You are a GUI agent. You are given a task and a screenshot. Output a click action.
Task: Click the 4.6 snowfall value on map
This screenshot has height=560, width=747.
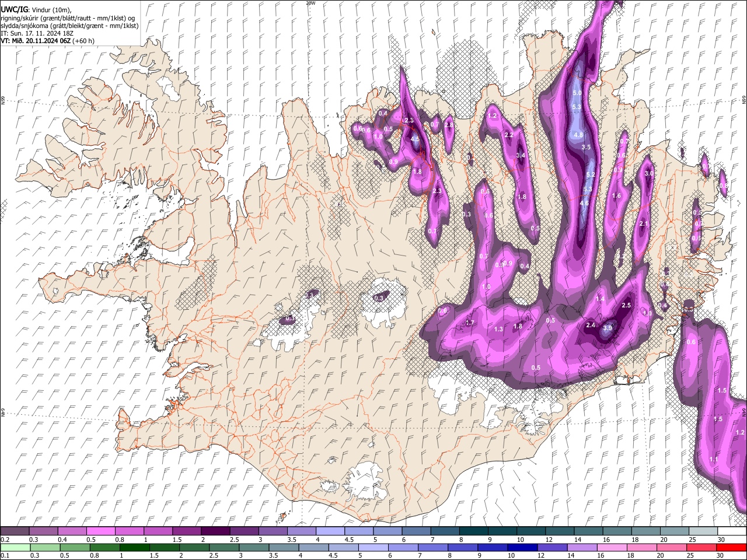(584, 203)
